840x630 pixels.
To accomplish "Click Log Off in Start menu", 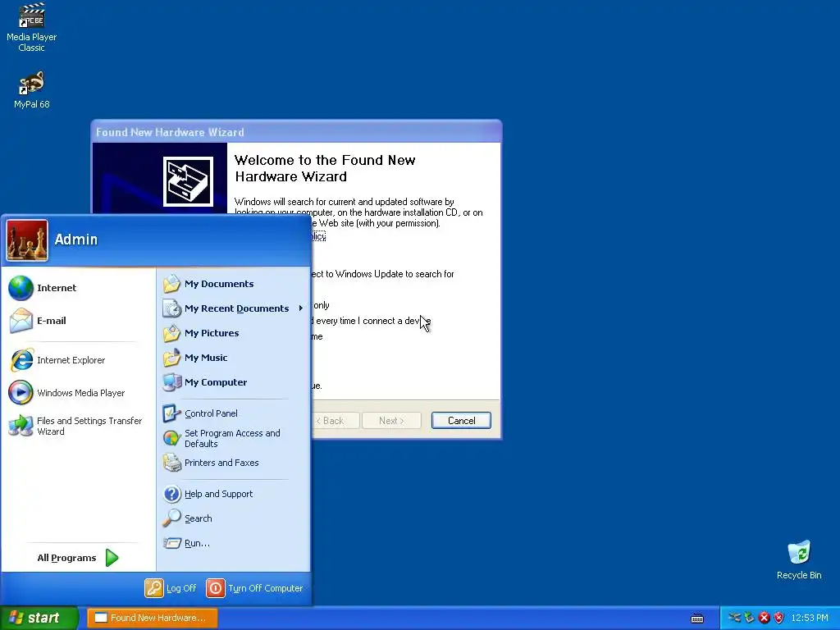I will (x=171, y=588).
